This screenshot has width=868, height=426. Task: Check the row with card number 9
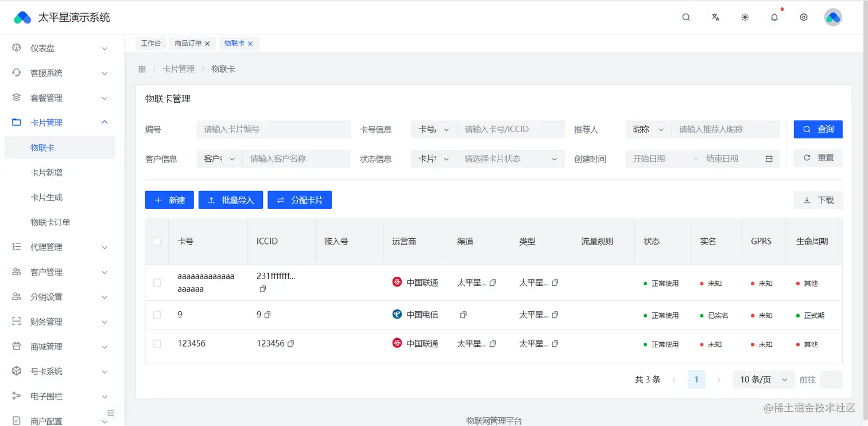pyautogui.click(x=157, y=315)
